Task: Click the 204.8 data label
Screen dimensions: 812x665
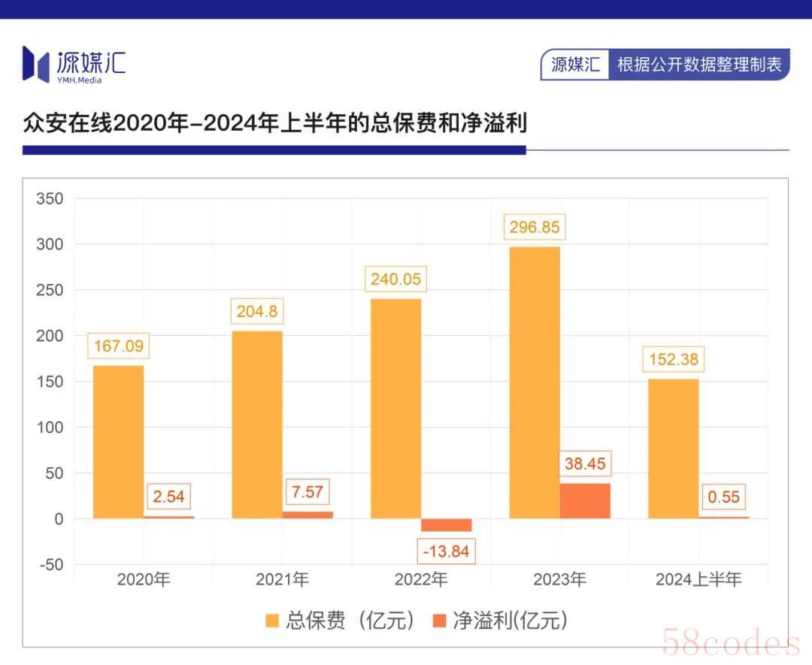Action: 257,312
